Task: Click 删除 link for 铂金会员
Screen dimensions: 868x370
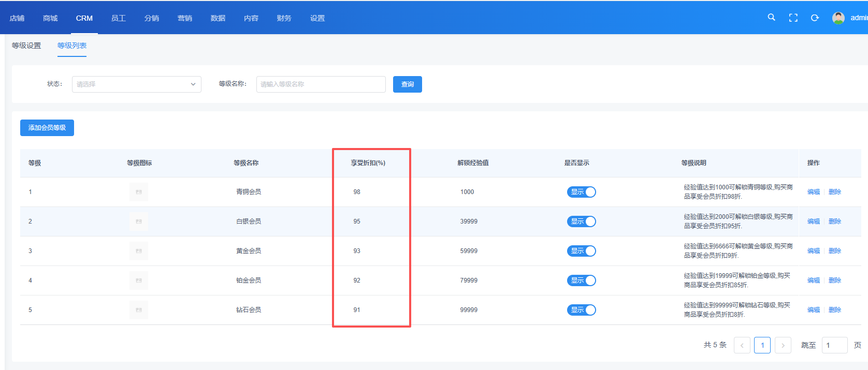Action: [834, 280]
